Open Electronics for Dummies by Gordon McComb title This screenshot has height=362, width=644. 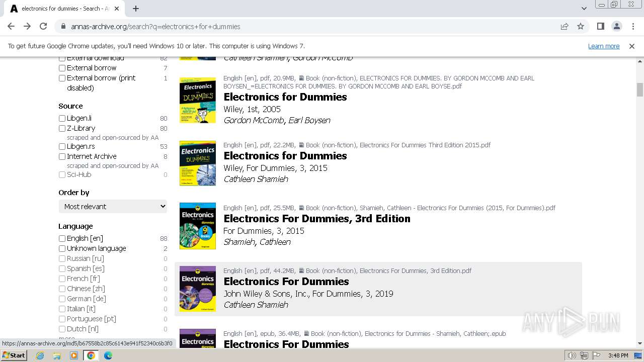click(285, 97)
